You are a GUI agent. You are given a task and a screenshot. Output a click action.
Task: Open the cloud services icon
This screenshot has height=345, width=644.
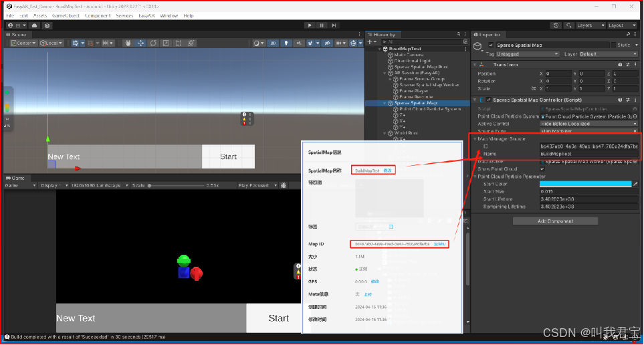click(x=35, y=25)
